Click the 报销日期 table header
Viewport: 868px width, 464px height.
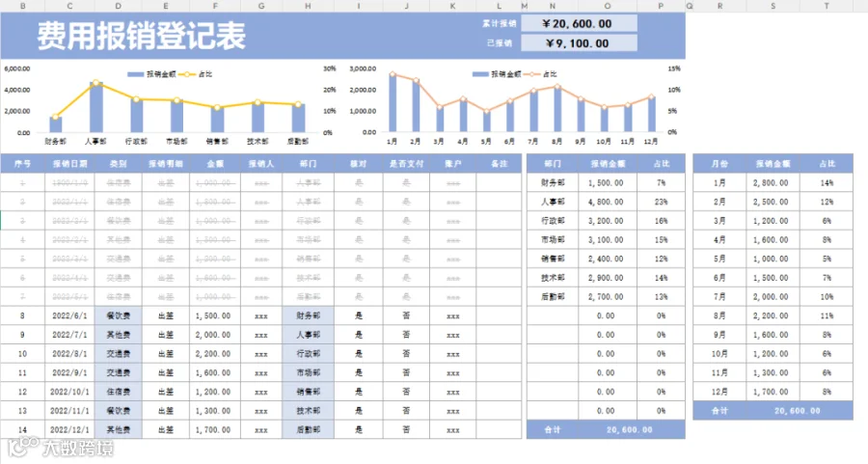tap(69, 163)
